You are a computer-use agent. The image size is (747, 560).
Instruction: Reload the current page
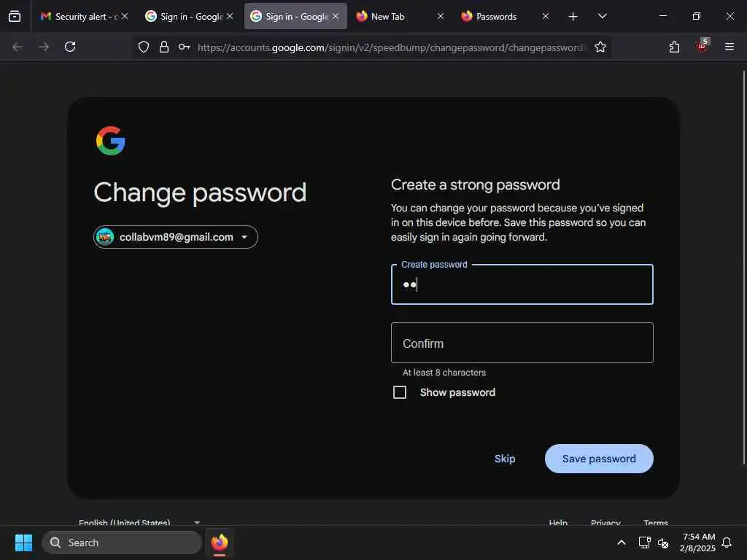point(70,47)
